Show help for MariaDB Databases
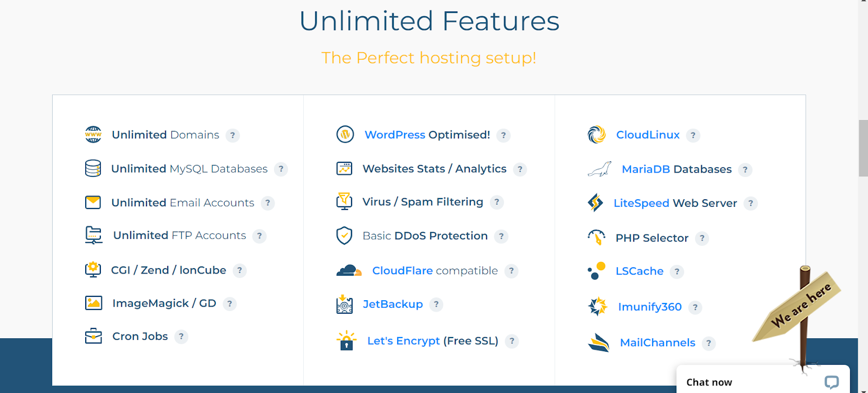Screen dimensions: 868x393 pos(745,170)
